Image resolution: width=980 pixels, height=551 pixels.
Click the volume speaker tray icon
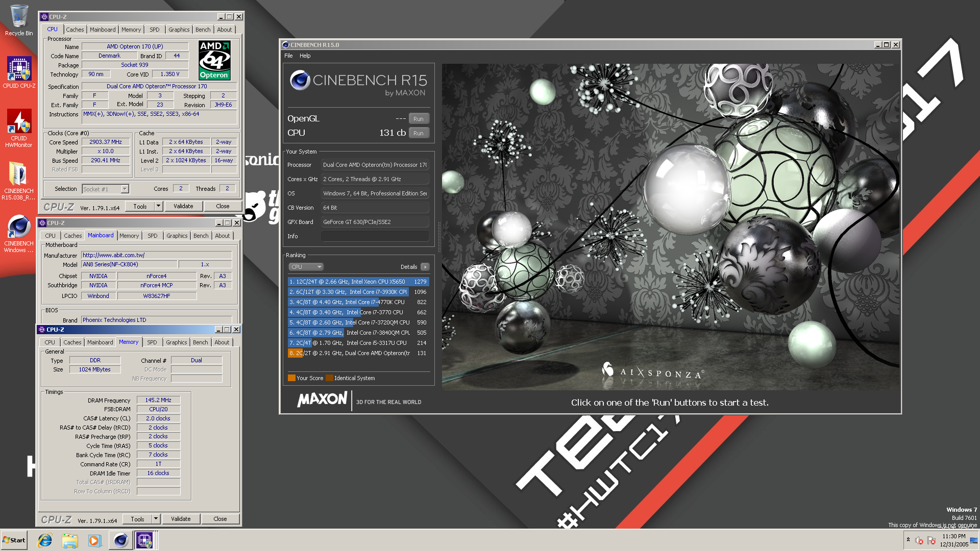click(x=919, y=540)
